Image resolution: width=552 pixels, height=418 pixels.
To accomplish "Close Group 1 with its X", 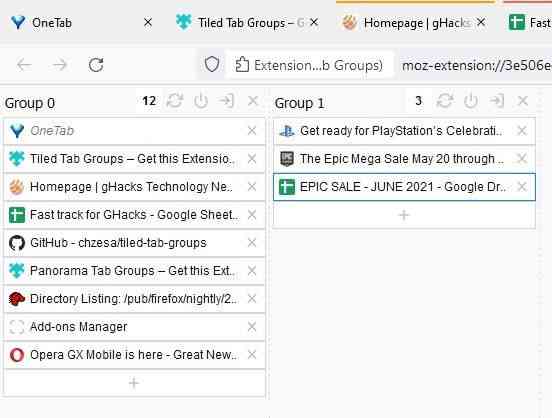I will 523,101.
